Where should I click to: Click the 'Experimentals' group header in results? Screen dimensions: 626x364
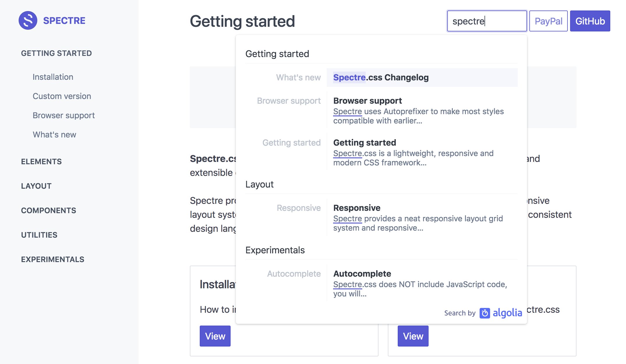point(275,250)
